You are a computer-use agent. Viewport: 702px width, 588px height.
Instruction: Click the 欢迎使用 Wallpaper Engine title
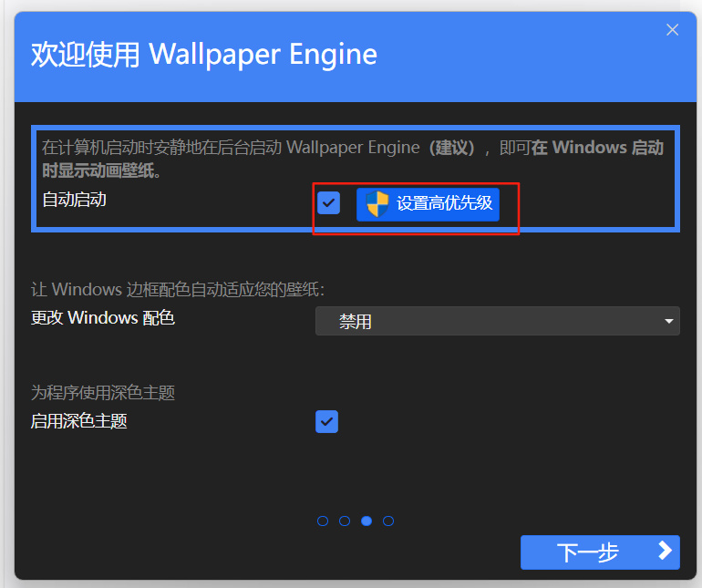[204, 55]
